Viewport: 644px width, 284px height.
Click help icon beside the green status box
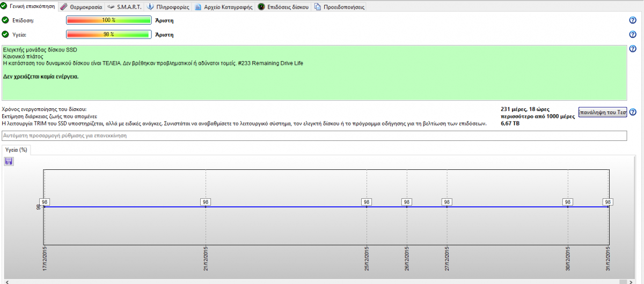pyautogui.click(x=633, y=49)
